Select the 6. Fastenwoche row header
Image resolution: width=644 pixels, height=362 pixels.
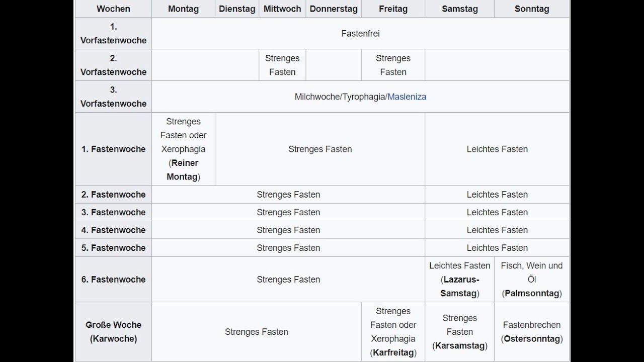tap(113, 279)
